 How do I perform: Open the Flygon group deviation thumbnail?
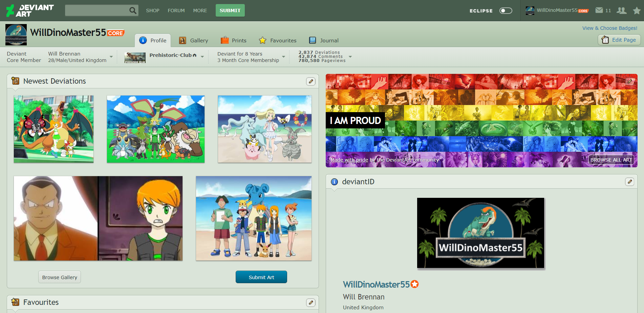point(156,129)
